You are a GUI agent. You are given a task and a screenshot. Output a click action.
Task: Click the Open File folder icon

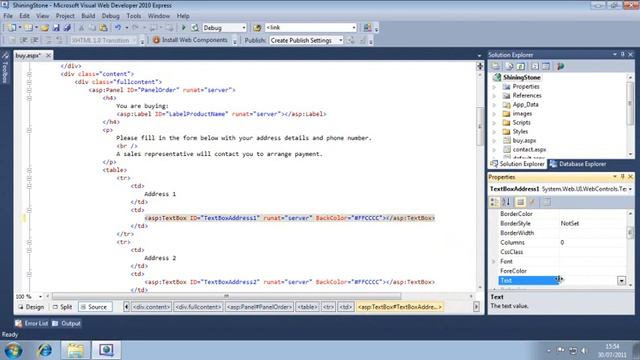coord(44,28)
